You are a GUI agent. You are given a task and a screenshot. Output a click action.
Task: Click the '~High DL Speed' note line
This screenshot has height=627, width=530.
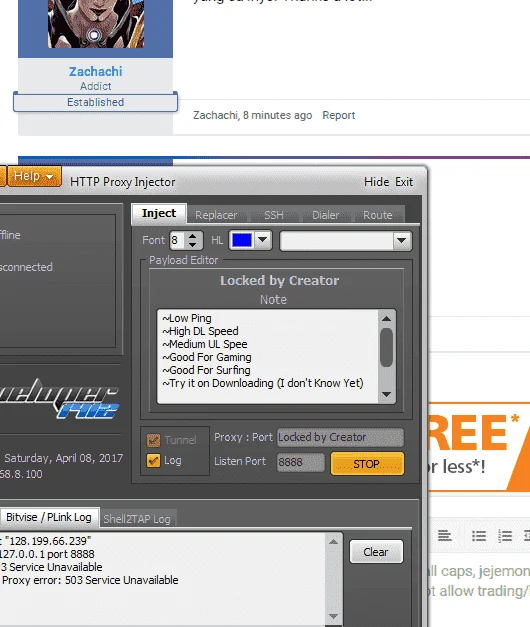[x=200, y=331]
